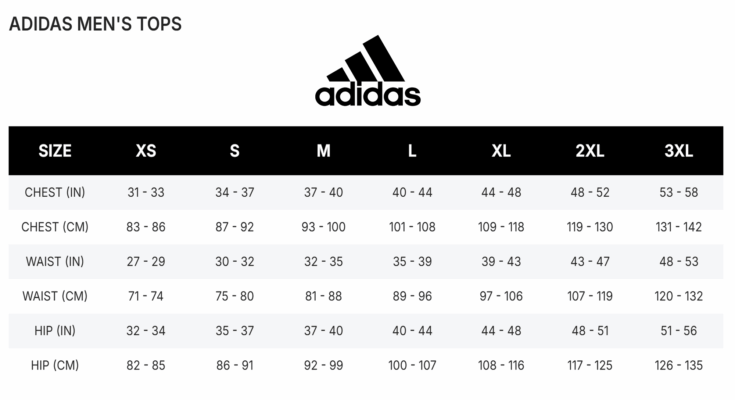Viewport: 735px width, 400px height.
Task: Select the S waist cm value 75 - 80
Action: click(x=234, y=296)
